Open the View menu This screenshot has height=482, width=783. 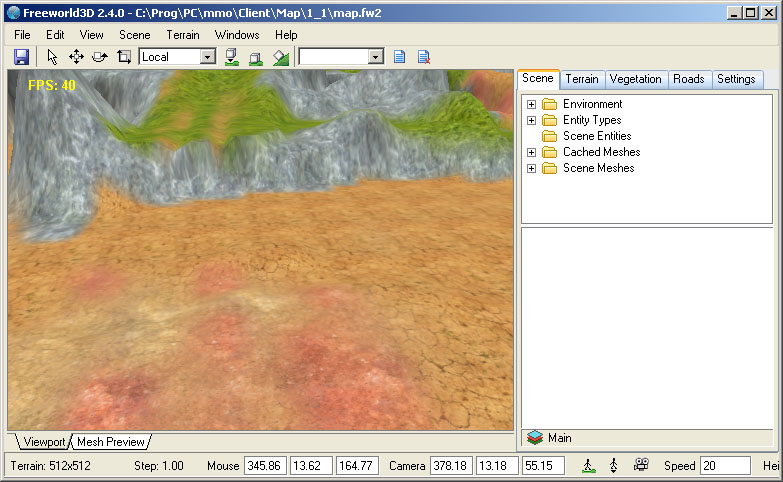pyautogui.click(x=91, y=35)
